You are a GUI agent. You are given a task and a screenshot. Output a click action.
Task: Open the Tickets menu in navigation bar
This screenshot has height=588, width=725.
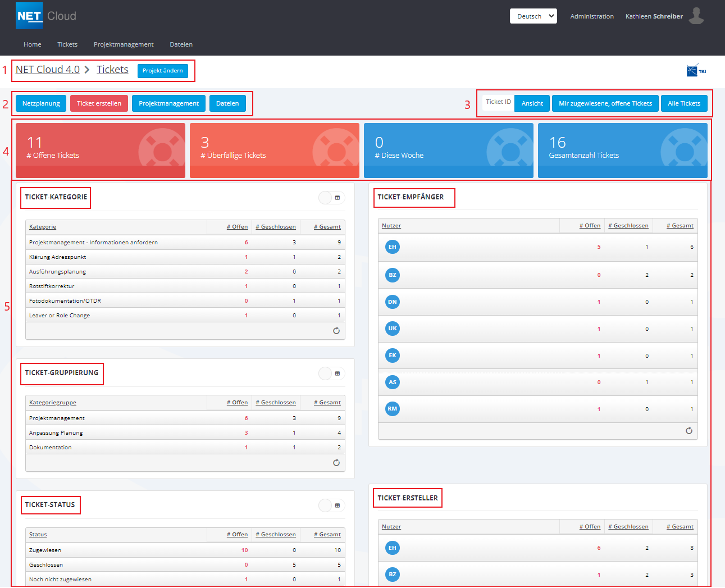point(67,44)
